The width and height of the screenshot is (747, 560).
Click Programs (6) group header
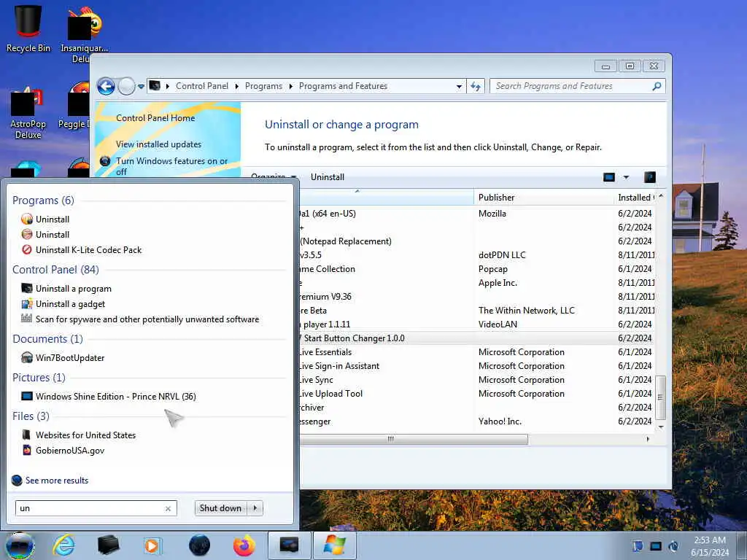43,200
